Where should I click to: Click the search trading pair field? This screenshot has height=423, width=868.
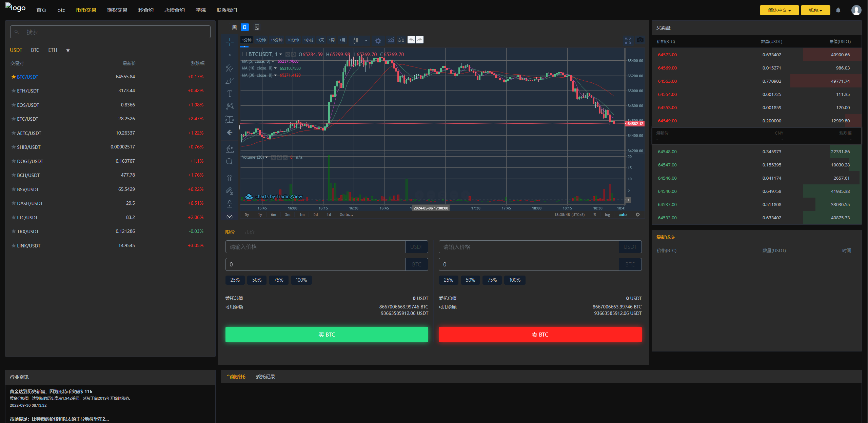pos(116,32)
